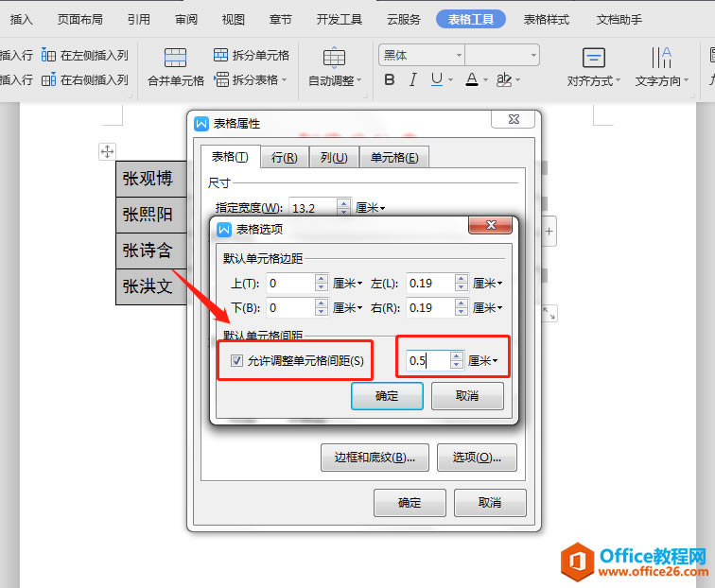Expand font color dropdown arrow
715x588 pixels.
click(485, 80)
